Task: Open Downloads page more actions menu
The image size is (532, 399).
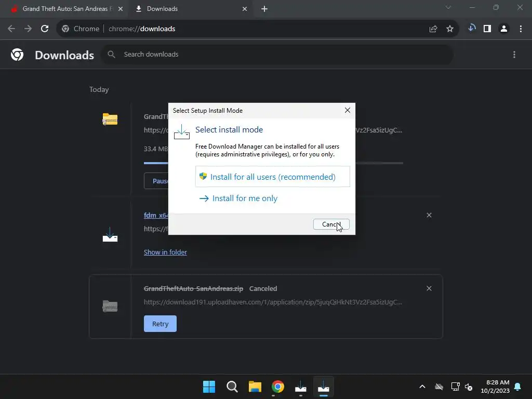Action: (x=514, y=55)
